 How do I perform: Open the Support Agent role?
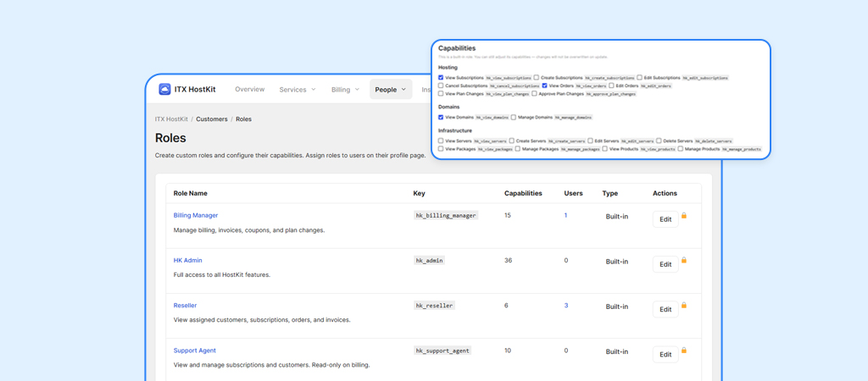click(194, 350)
